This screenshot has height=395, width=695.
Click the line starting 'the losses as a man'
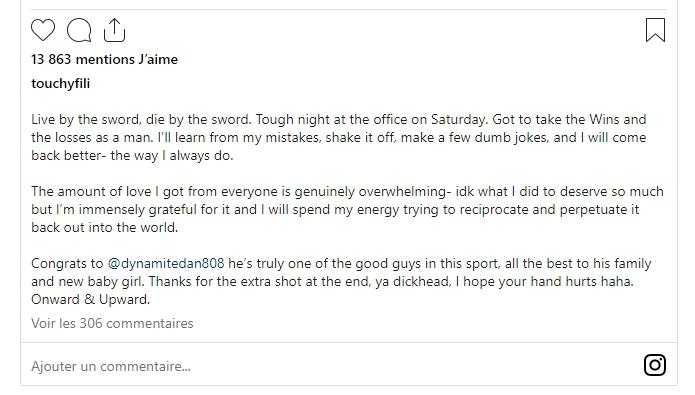point(339,137)
